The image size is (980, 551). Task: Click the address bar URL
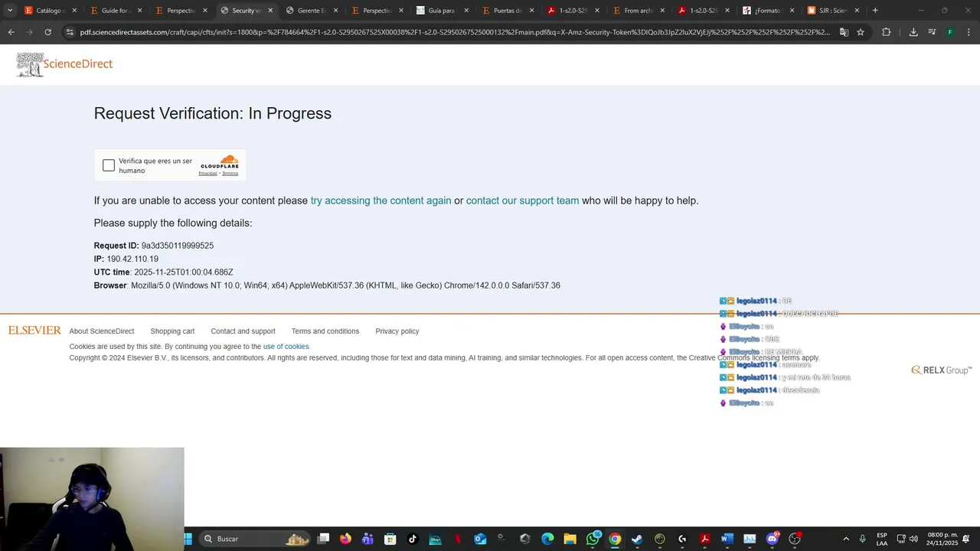tap(455, 32)
